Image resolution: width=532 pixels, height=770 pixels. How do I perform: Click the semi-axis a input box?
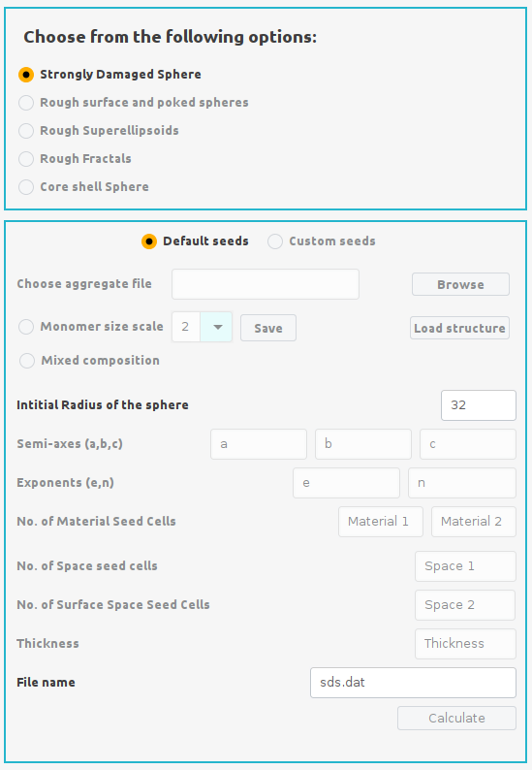click(259, 444)
